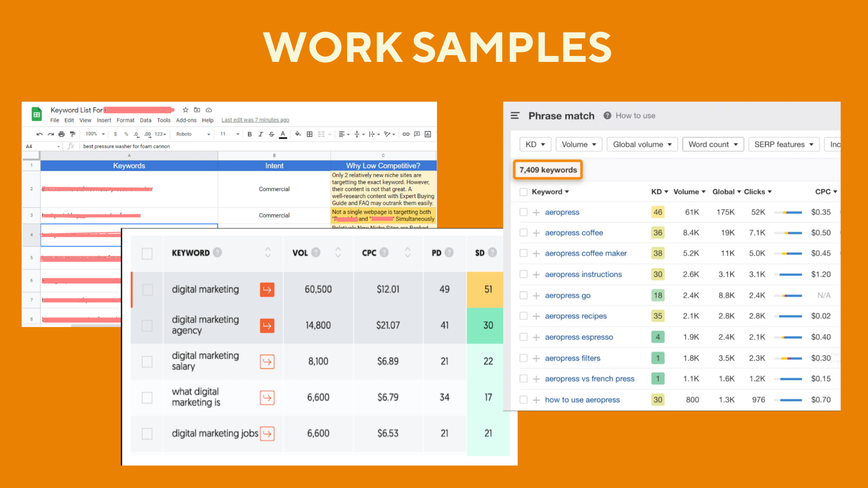Click the fill color bucket icon
Screen dimensions: 868x488
[x=297, y=134]
